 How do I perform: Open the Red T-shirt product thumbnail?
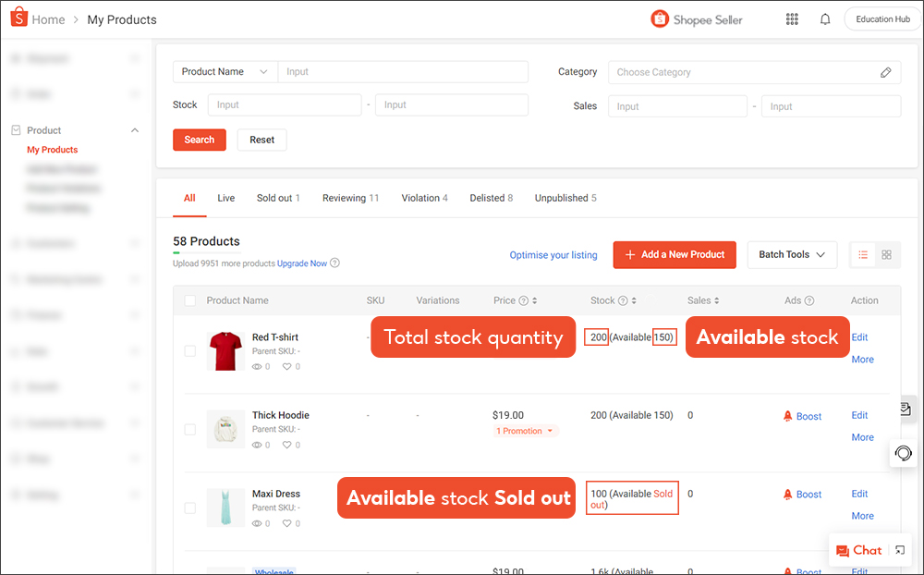(x=225, y=351)
